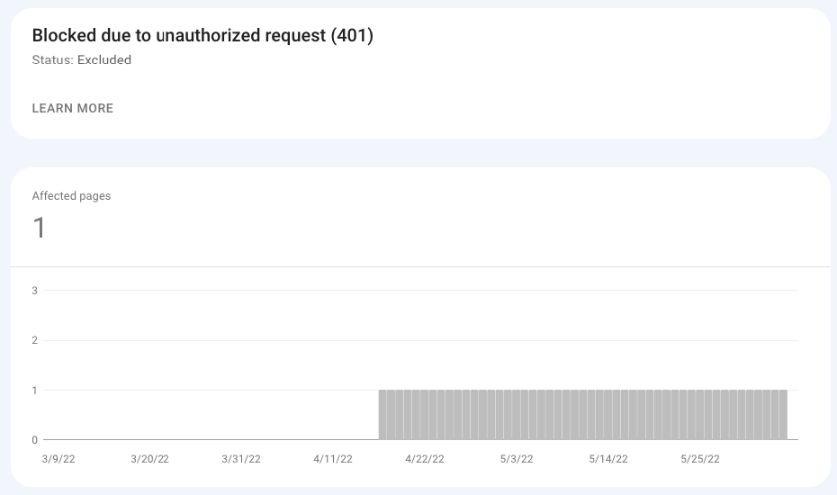The width and height of the screenshot is (837, 495).
Task: Click the y-axis label 3
Action: [x=35, y=291]
